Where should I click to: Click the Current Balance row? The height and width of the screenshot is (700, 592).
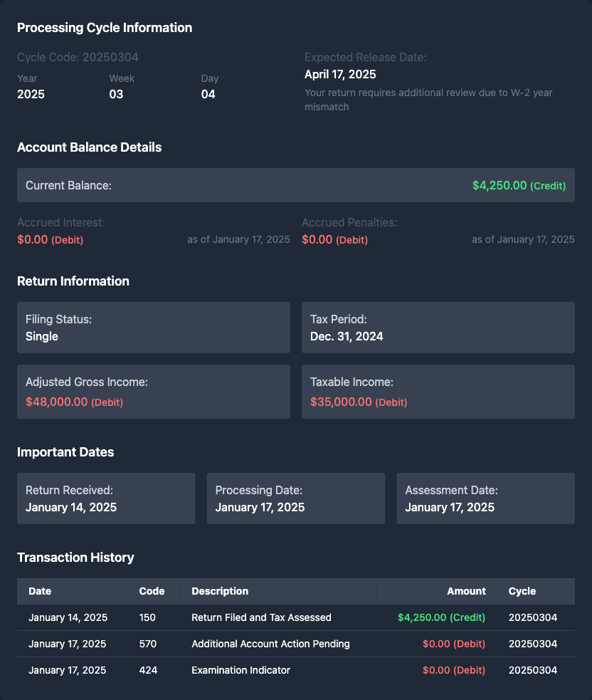pyautogui.click(x=295, y=185)
